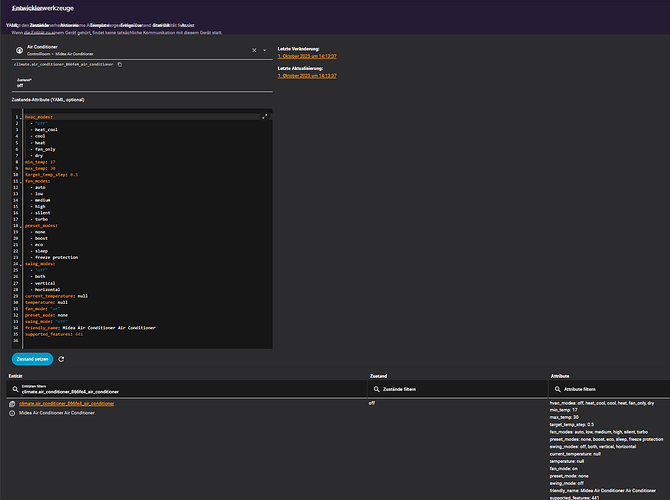Image resolution: width=670 pixels, height=500 pixels.
Task: Click the Entität column header
Action: click(x=15, y=376)
